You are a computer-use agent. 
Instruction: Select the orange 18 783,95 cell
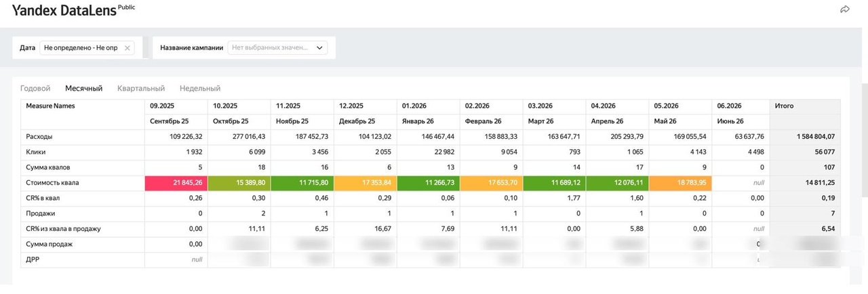[680, 183]
